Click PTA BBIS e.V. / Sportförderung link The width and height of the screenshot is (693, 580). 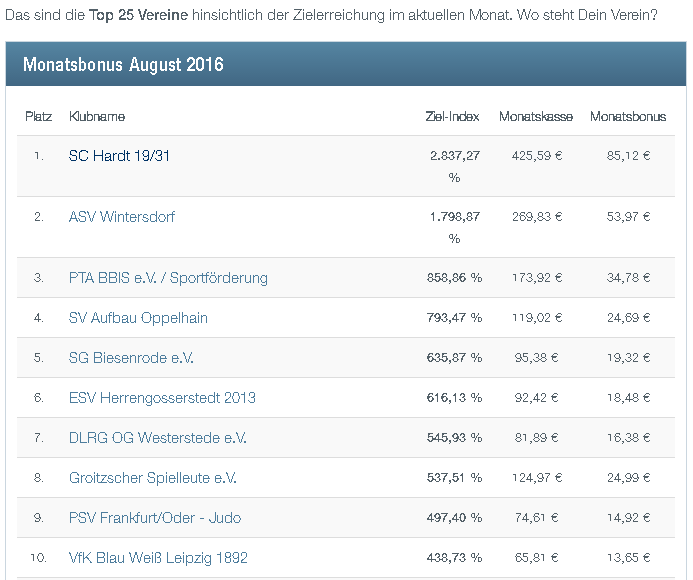coord(168,278)
